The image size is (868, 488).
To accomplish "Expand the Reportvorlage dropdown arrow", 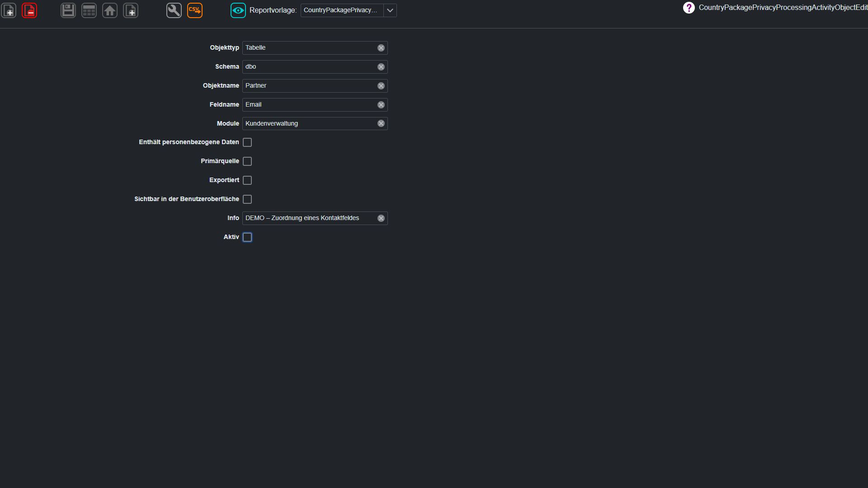I will click(390, 10).
